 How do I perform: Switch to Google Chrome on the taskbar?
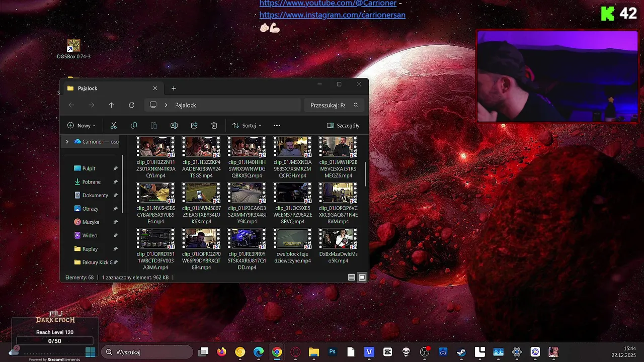tap(277, 352)
